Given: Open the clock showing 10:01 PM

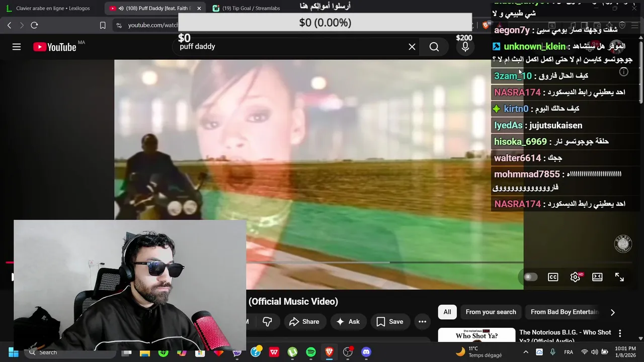Looking at the screenshot, I should [625, 352].
